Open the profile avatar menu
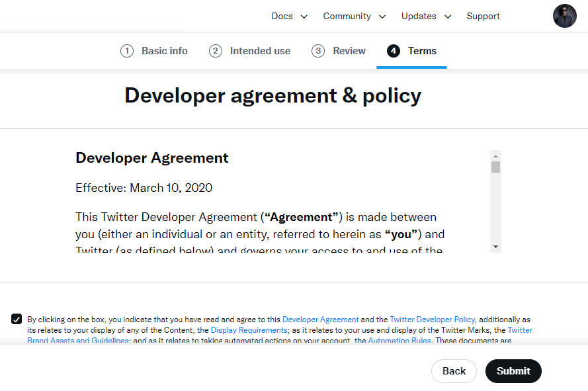588x391 pixels. (564, 16)
